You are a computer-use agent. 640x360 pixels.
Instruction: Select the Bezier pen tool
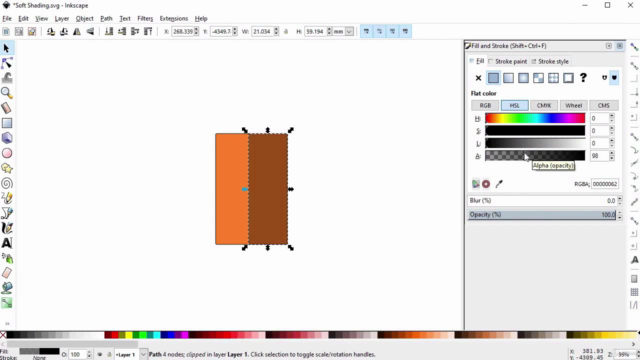[7, 213]
